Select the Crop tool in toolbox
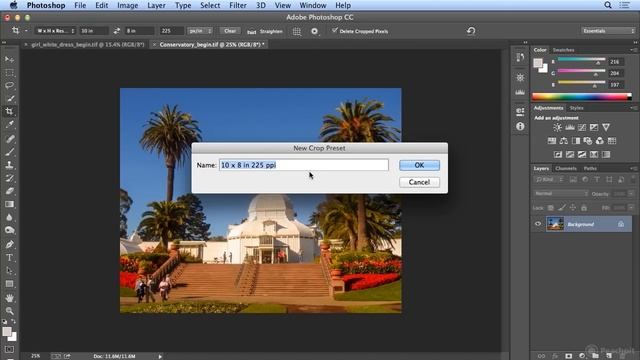The height and width of the screenshot is (360, 640). [x=9, y=111]
